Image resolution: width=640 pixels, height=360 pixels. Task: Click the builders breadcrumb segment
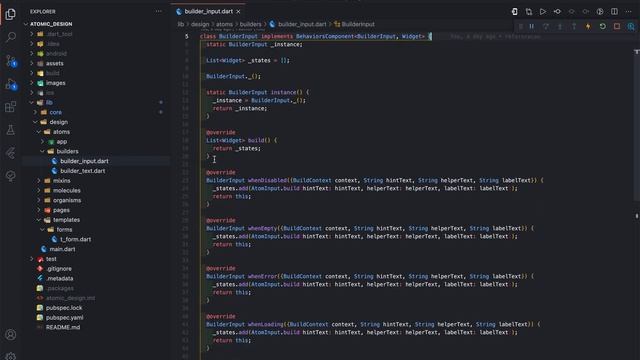coord(250,24)
